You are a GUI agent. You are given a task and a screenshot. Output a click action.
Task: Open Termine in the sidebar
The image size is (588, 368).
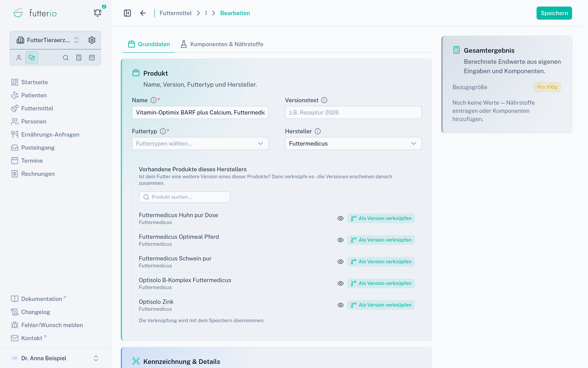click(x=27, y=161)
